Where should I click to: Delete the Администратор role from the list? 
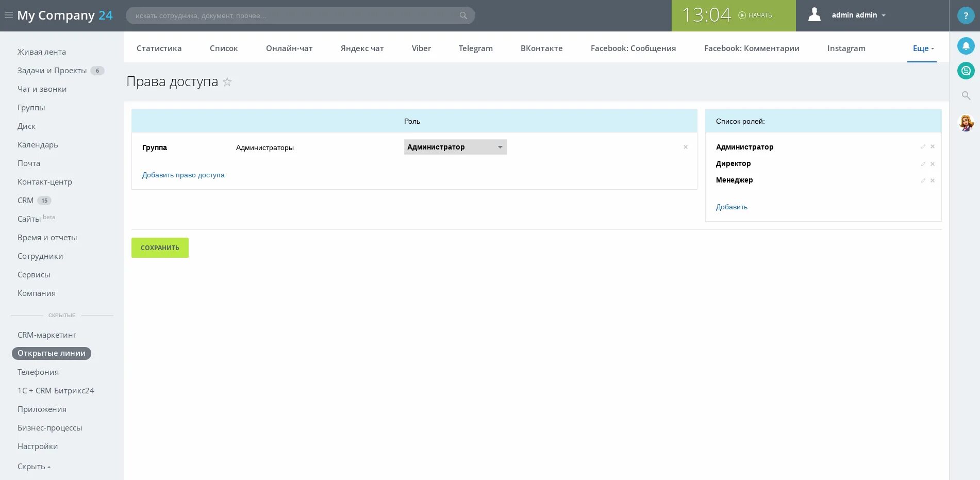[x=932, y=147]
